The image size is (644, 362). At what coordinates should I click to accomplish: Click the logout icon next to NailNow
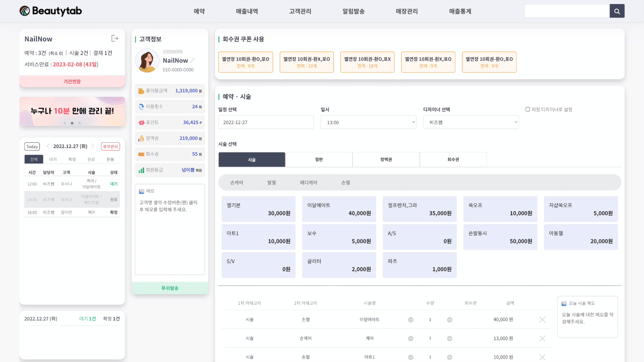pos(115,39)
